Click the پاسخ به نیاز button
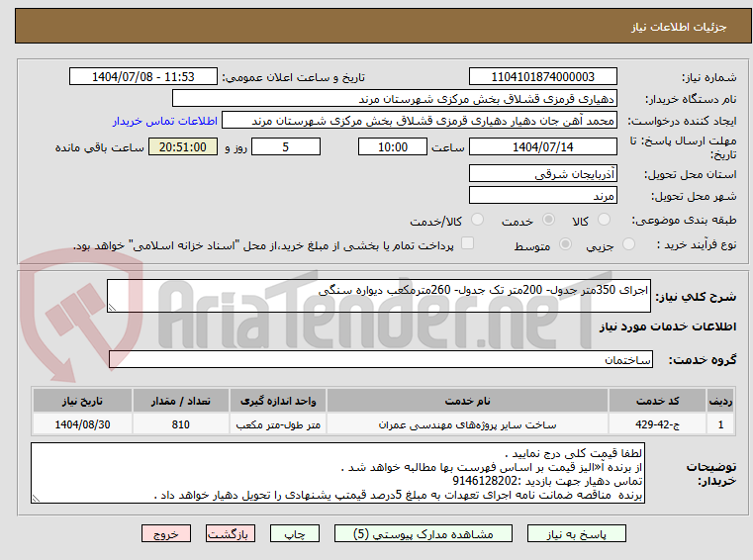This screenshot has height=560, width=753. [x=576, y=533]
